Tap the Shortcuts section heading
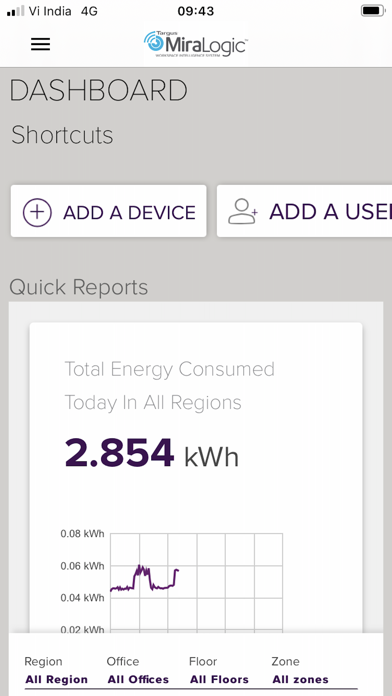This screenshot has width=392, height=696. pyautogui.click(x=62, y=135)
